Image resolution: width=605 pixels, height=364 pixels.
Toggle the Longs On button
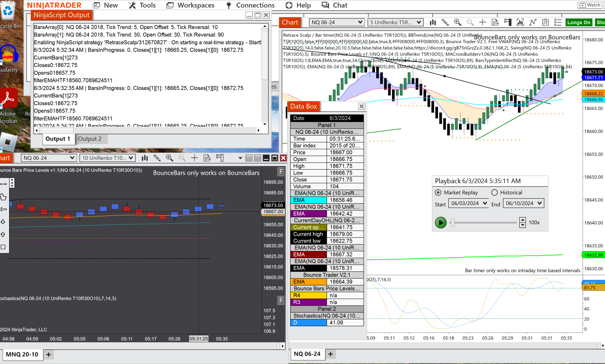579,22
